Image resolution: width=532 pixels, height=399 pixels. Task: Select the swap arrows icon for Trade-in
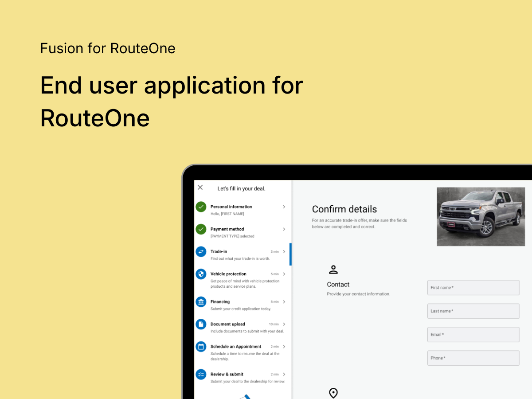[201, 251]
